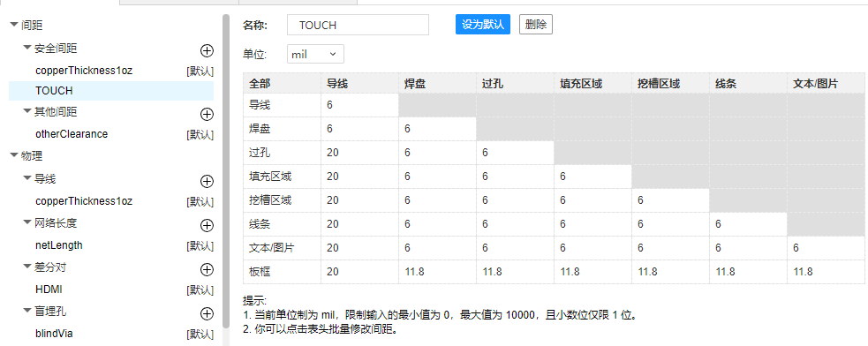Collapse the 导线 group

coord(27,178)
